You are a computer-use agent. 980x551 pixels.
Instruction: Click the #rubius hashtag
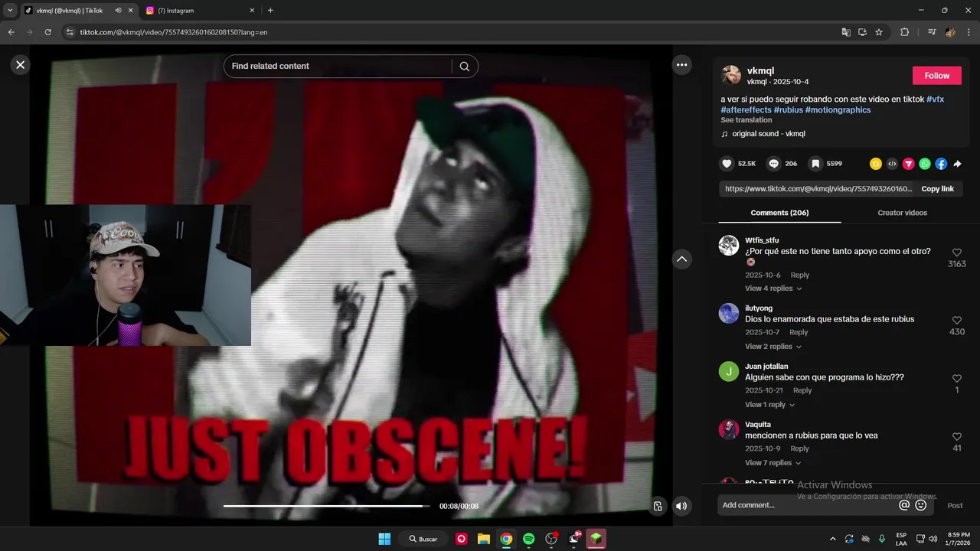pos(789,110)
